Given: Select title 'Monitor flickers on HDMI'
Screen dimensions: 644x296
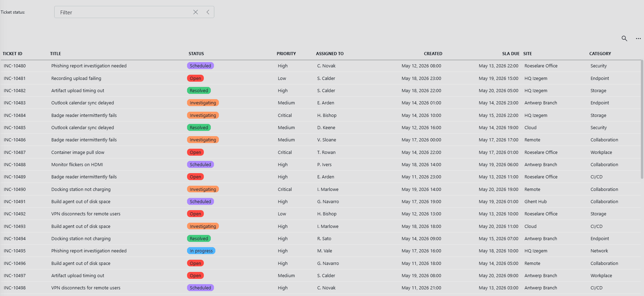Looking at the screenshot, I should click(77, 165).
